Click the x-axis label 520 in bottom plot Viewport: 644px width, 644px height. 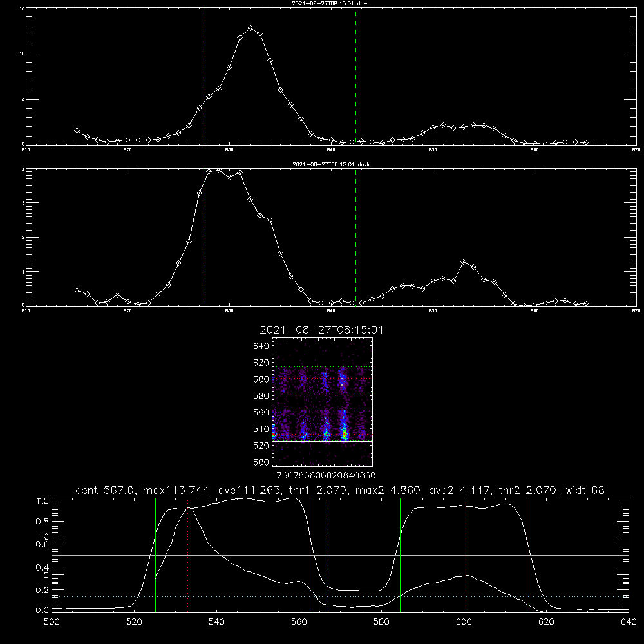pyautogui.click(x=134, y=622)
